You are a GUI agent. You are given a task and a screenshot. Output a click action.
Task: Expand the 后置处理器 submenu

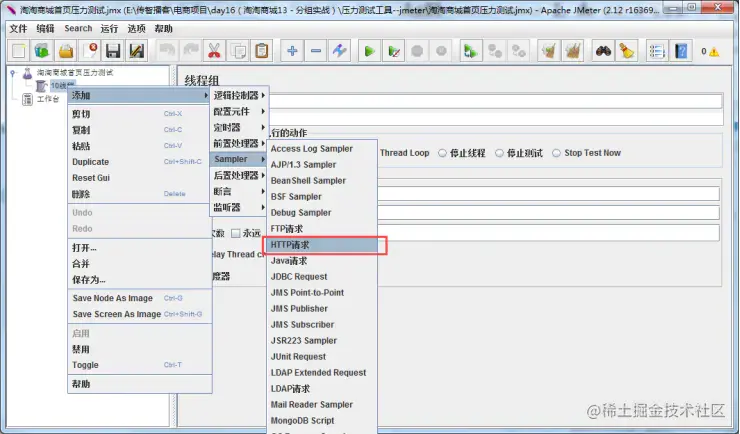tap(239, 175)
